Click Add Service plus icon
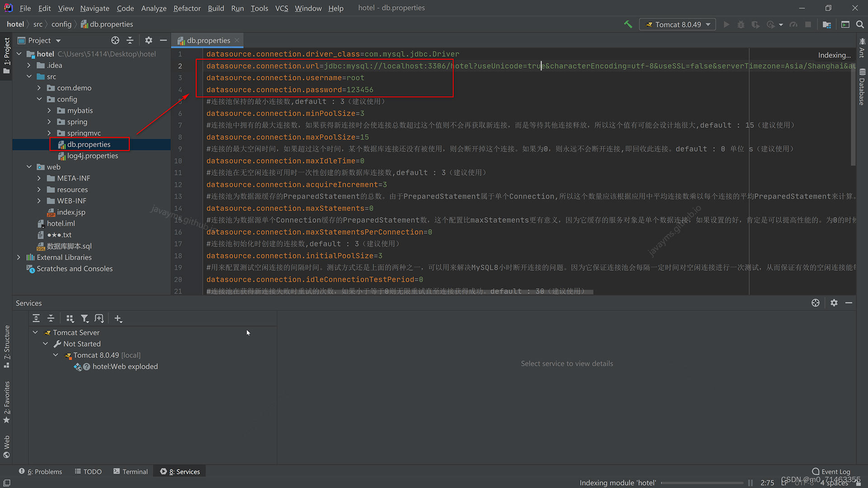 (x=118, y=319)
